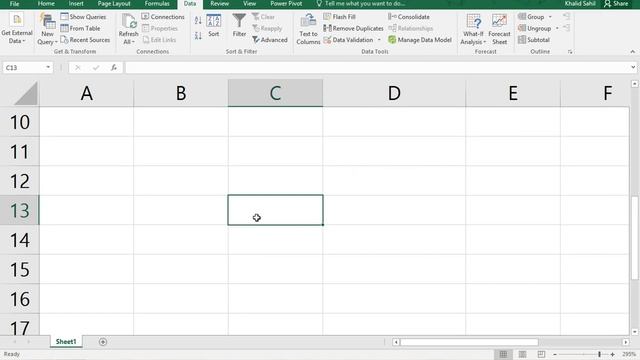Image resolution: width=640 pixels, height=360 pixels.
Task: Toggle the Filter funnel
Action: 239,25
